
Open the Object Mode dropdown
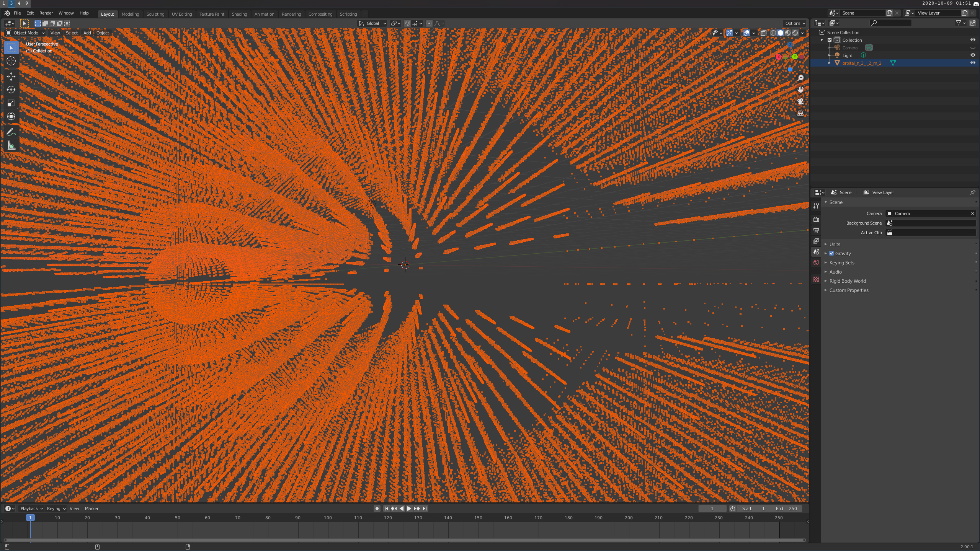pos(25,33)
